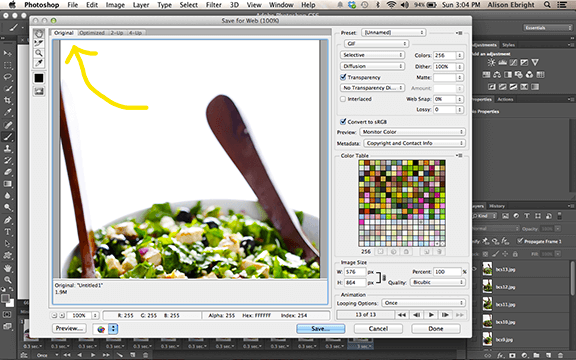Open the Filter menu in menu bar
This screenshot has height=360, width=576.
[213, 5]
